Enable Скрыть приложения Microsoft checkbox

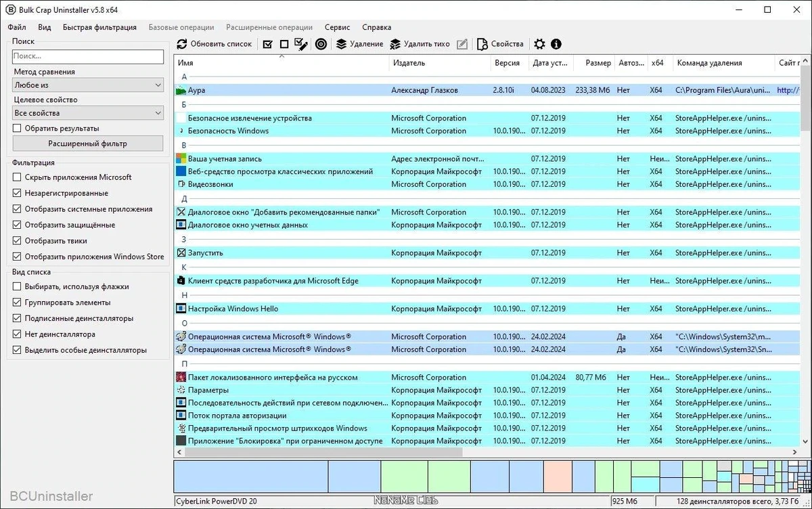[17, 177]
